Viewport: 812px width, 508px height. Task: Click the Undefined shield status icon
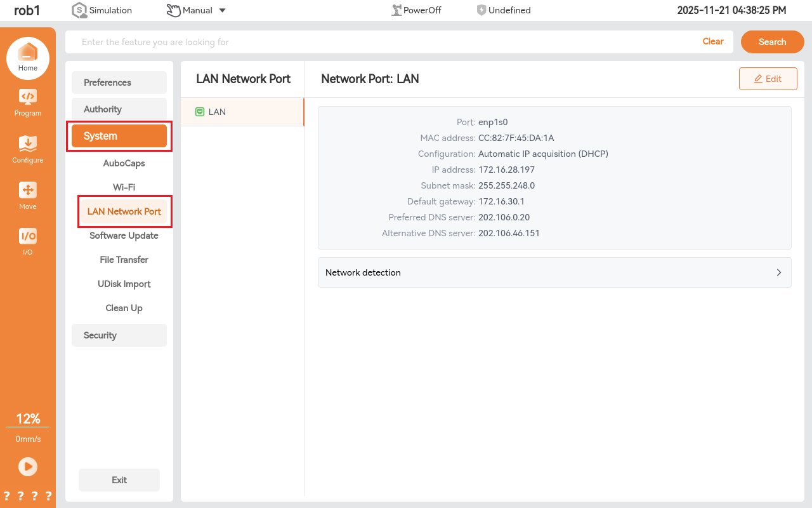481,10
